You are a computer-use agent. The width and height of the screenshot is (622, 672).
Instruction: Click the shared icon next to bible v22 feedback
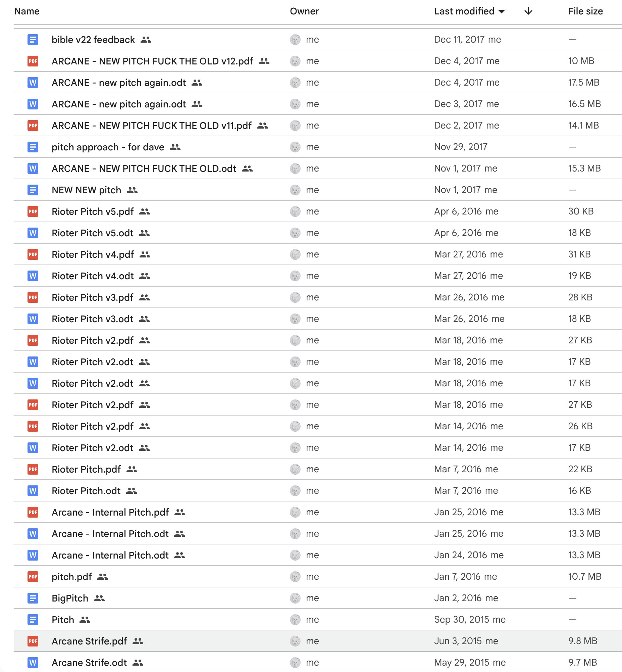(x=146, y=40)
